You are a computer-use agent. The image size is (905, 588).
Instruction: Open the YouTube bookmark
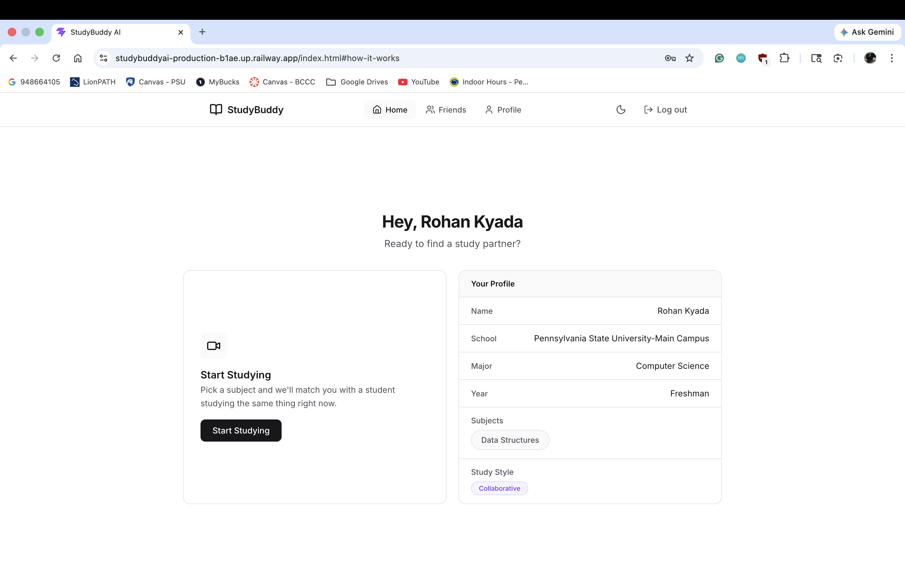click(418, 82)
